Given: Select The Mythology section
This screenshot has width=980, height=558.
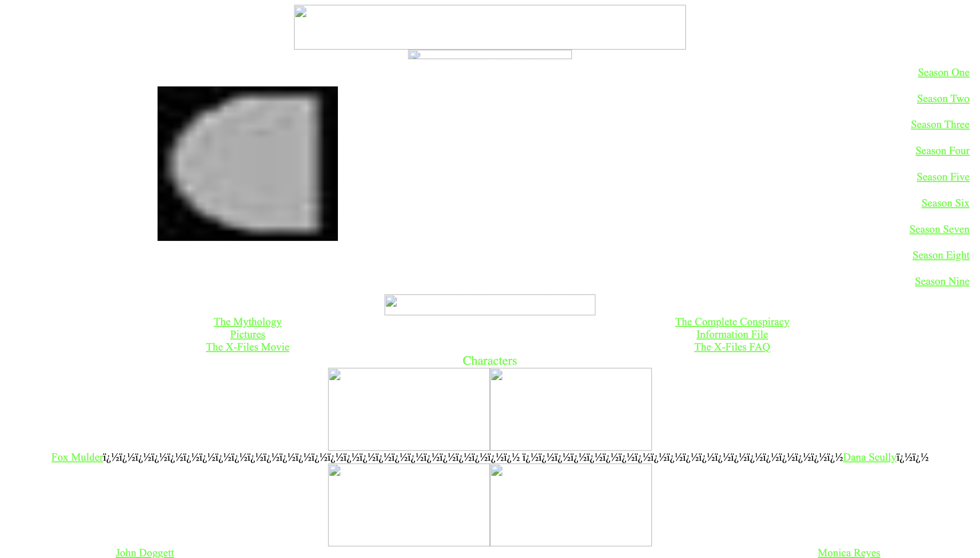Looking at the screenshot, I should (x=248, y=321).
